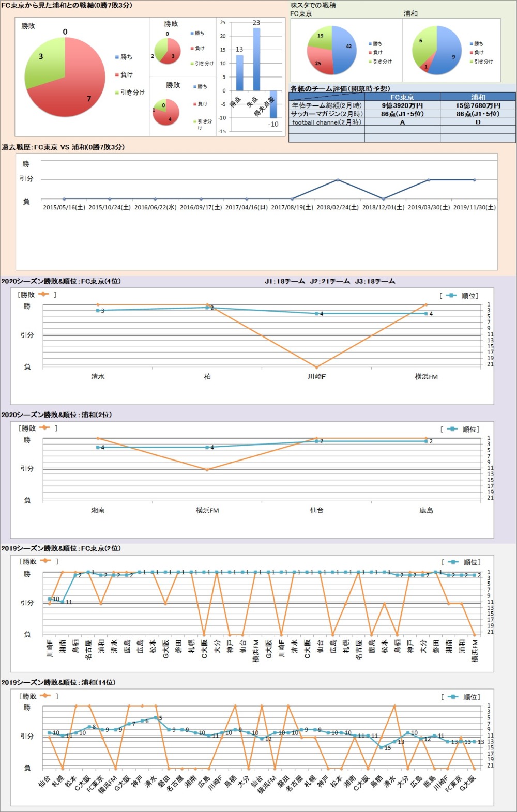Click the teal 順位 legend marker in the 2019 FC東京 chart

point(453,562)
